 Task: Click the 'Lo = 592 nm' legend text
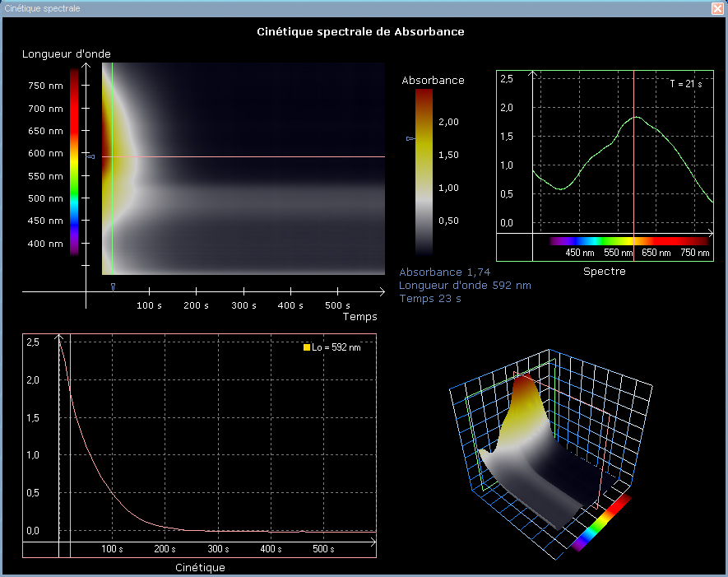336,347
